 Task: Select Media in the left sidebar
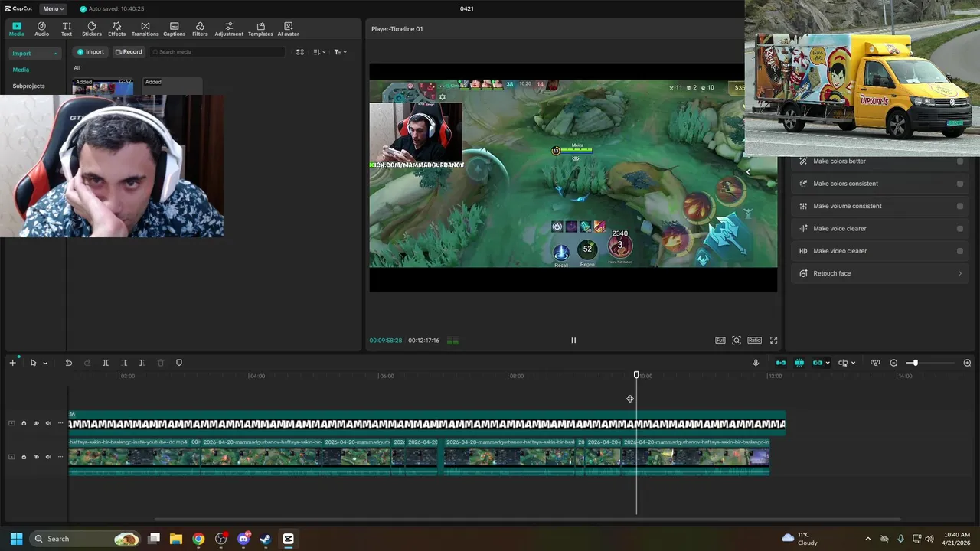coord(21,70)
